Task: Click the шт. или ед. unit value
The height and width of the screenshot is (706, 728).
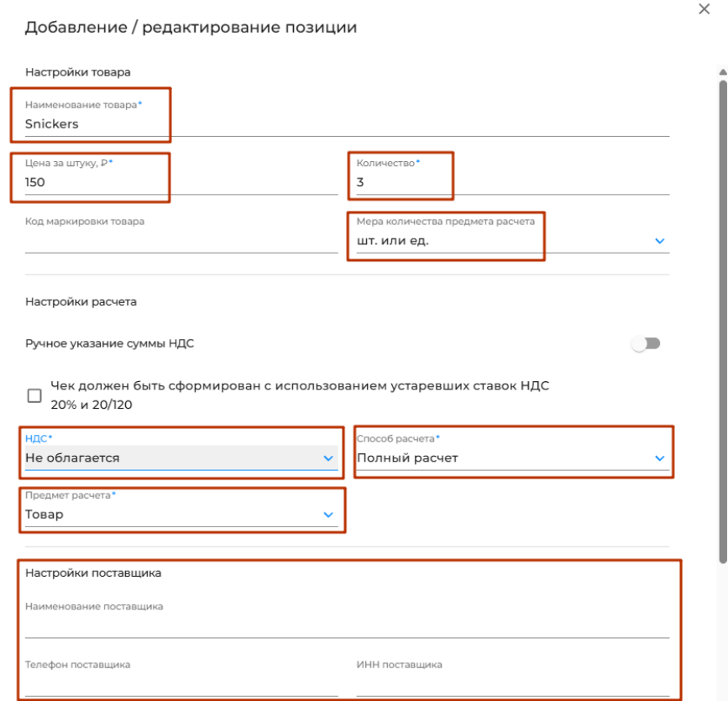Action: point(393,241)
